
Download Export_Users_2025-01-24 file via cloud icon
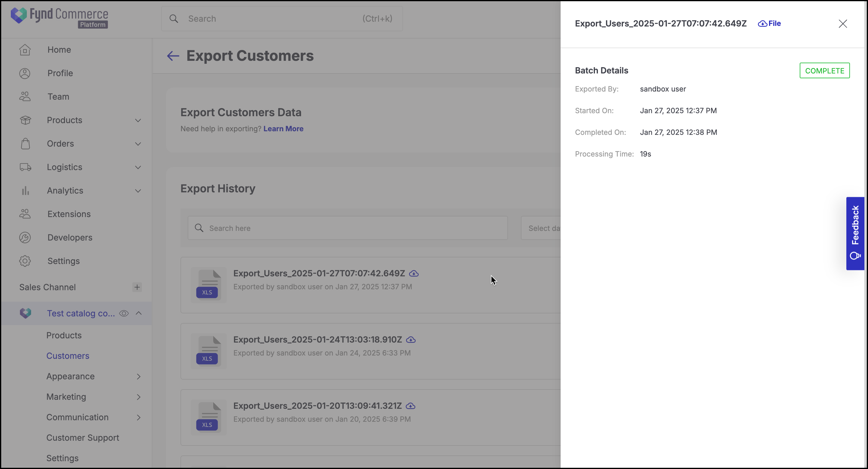411,340
